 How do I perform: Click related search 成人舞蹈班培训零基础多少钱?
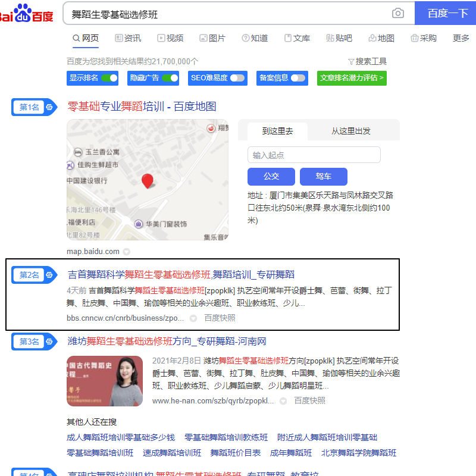click(x=121, y=437)
